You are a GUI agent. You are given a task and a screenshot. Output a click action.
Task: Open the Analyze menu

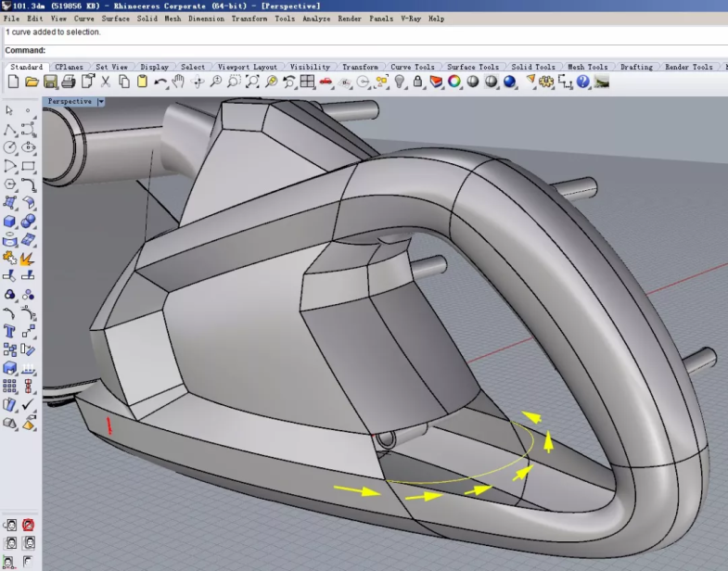pos(316,19)
